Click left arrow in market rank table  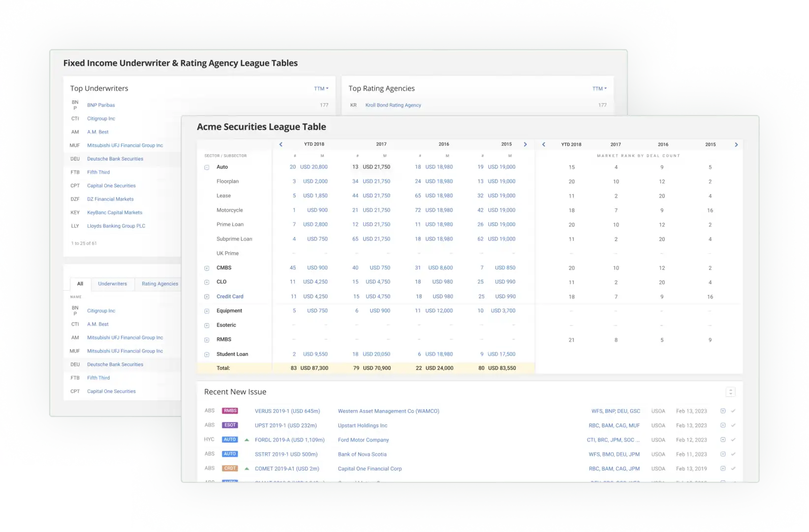(x=543, y=145)
